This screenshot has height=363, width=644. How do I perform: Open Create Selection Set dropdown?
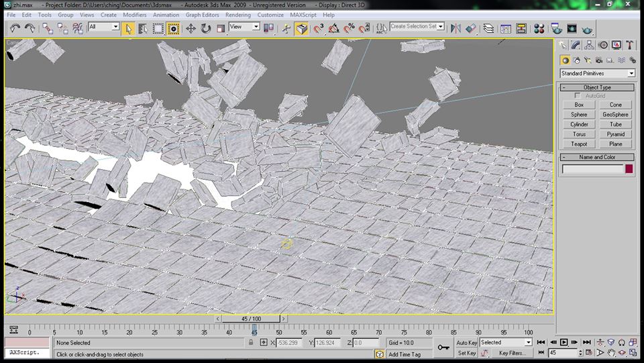tap(417, 26)
